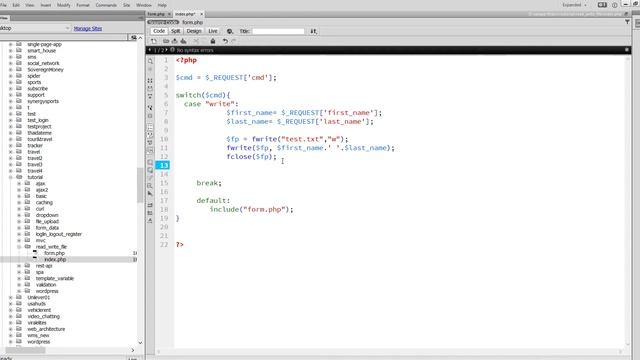Click the Undo arrow icon
Screen dimensions: 640x360
[225, 41]
